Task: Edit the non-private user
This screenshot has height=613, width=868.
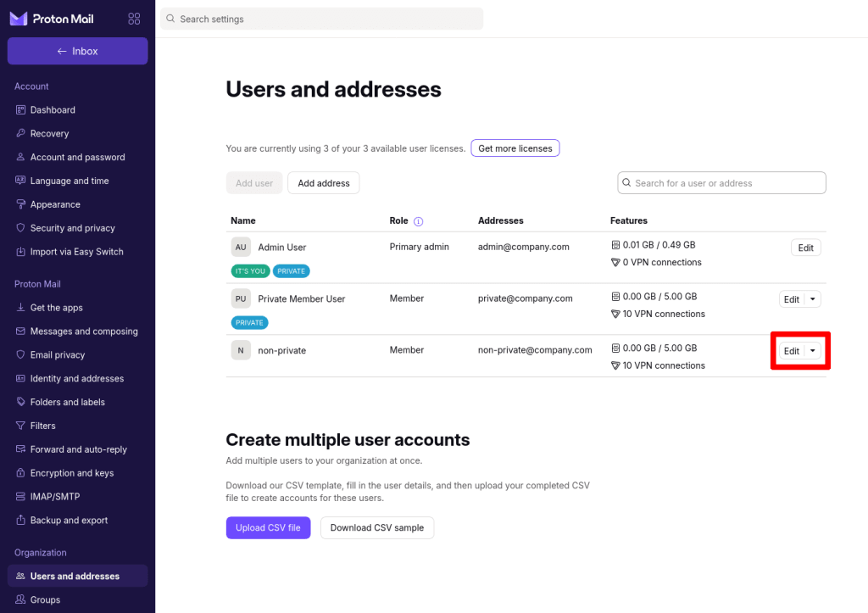Action: click(792, 350)
